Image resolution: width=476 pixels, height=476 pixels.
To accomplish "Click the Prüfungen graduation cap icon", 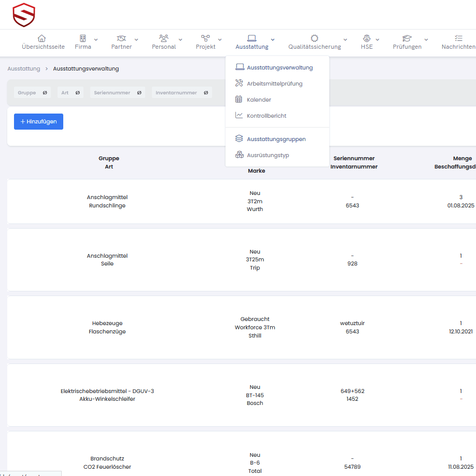I will click(407, 38).
